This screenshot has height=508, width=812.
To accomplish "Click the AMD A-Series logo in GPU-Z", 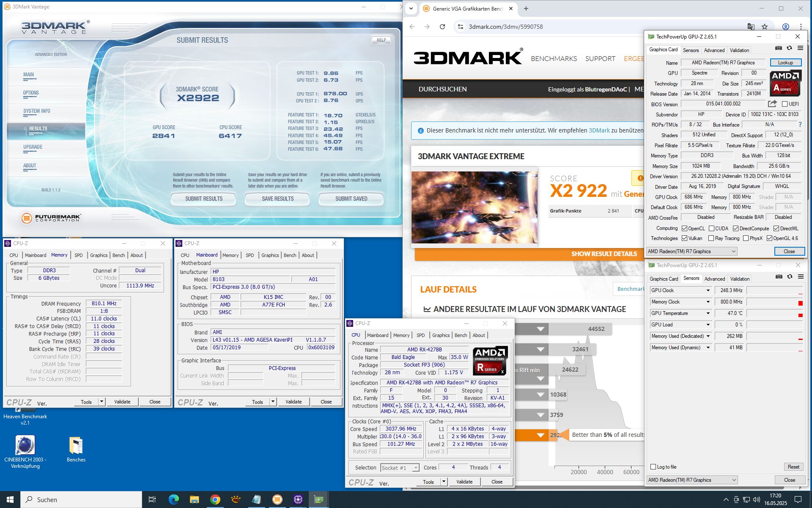I will [x=785, y=83].
